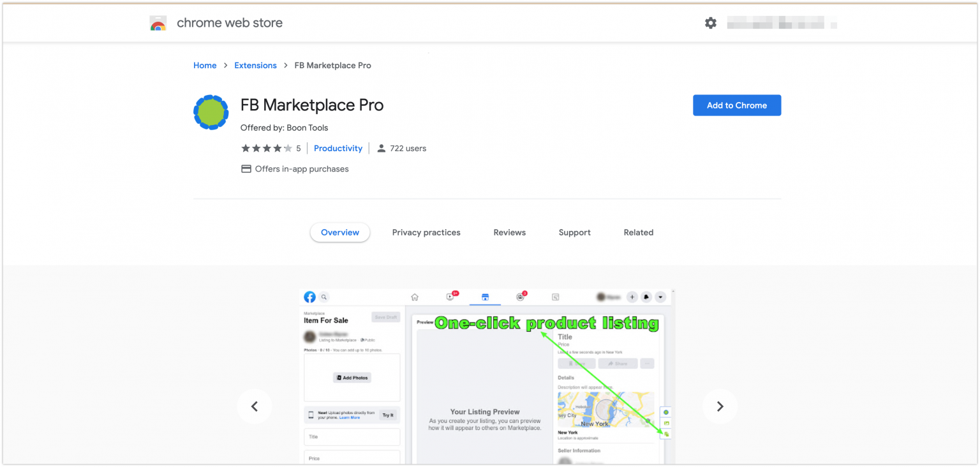Click the FB Marketplace Pro extension icon
The width and height of the screenshot is (980, 467).
(x=211, y=112)
